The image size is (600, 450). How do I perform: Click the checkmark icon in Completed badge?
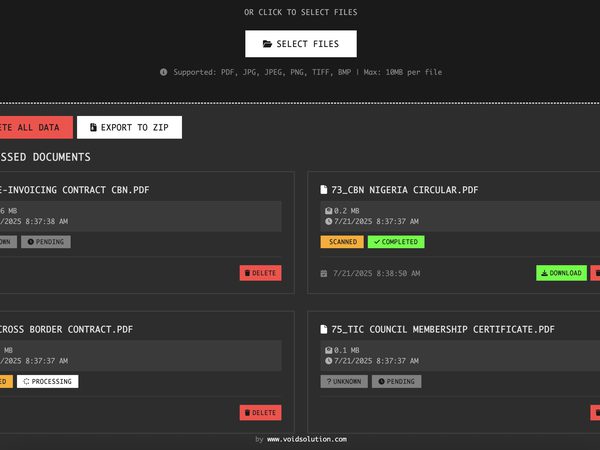coord(377,242)
